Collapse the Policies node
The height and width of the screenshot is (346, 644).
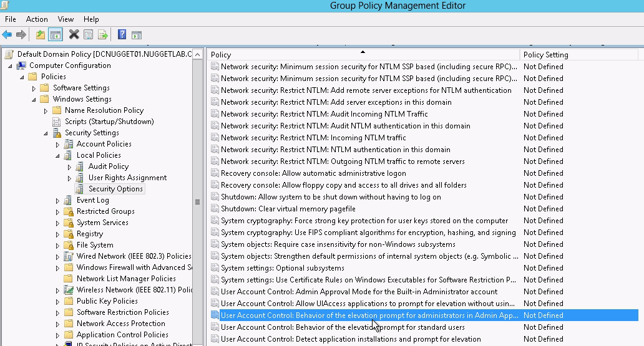pyautogui.click(x=22, y=77)
